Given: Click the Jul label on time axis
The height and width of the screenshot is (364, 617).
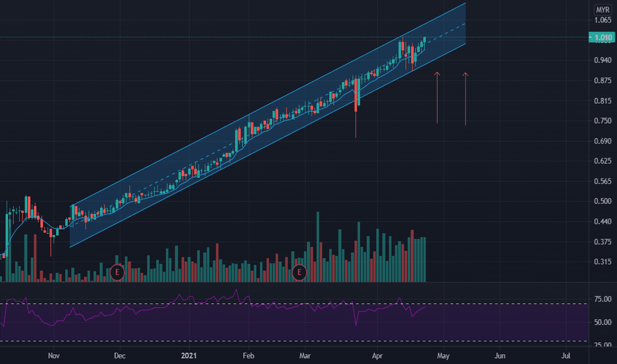Looking at the screenshot, I should click(566, 356).
